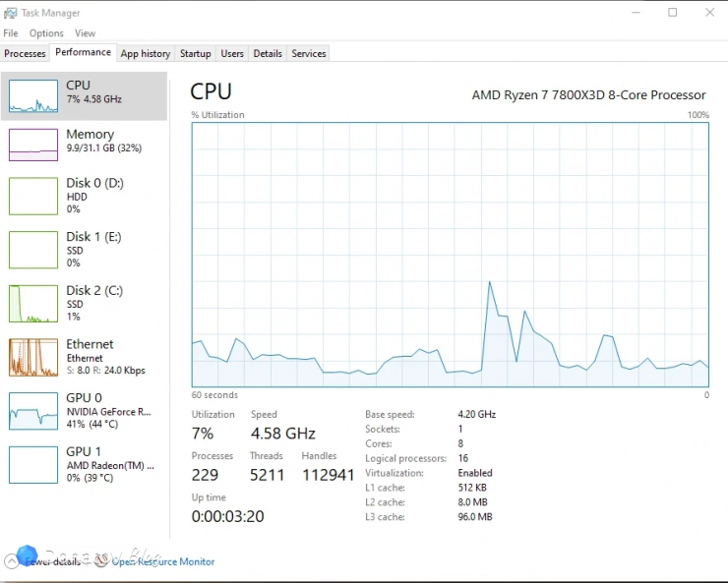Select the Disk 1 (E:) SSD entry text
Screen dimensions: 728x583
coord(93,250)
